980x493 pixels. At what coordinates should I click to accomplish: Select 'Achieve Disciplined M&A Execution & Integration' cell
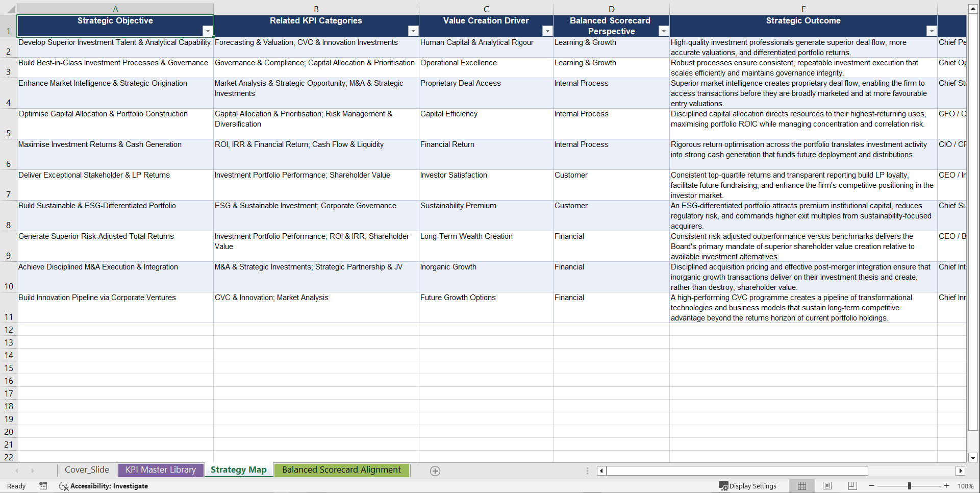coord(115,277)
